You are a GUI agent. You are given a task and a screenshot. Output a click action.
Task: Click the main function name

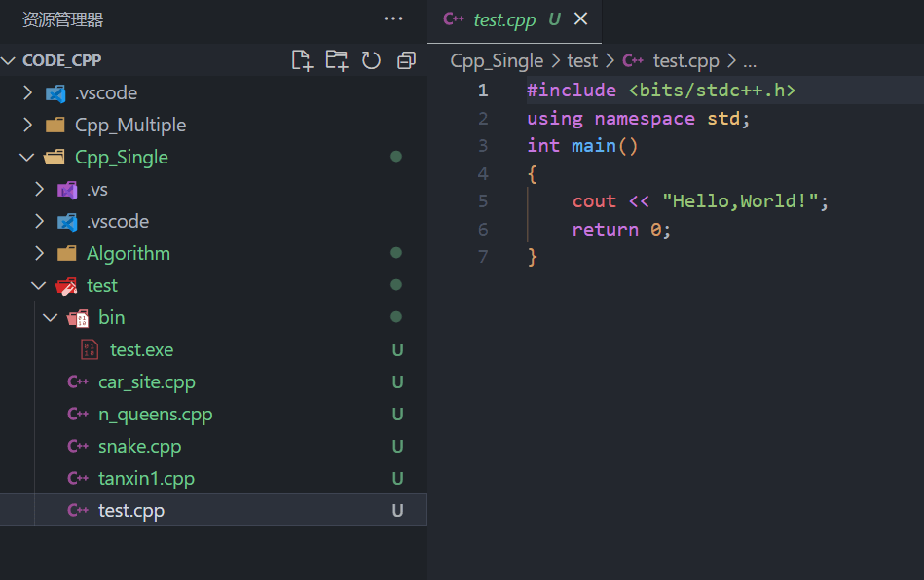[594, 145]
